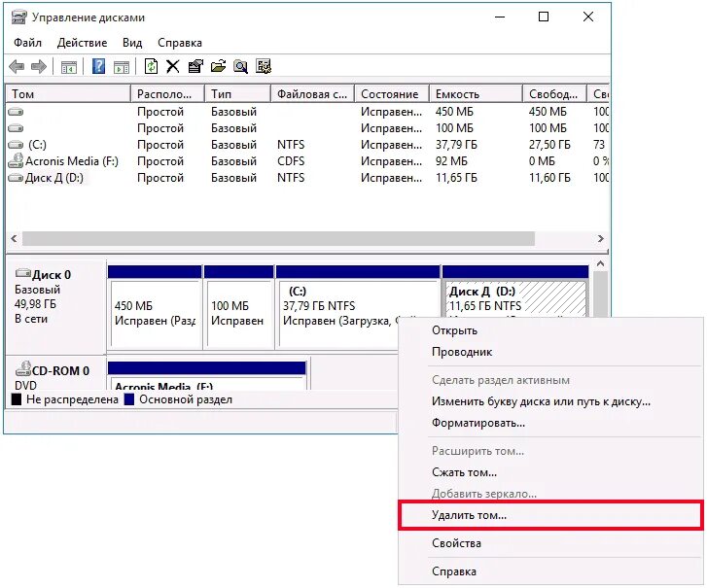707x588 pixels.
Task: Open Properties toolbar icon
Action: coord(195,67)
